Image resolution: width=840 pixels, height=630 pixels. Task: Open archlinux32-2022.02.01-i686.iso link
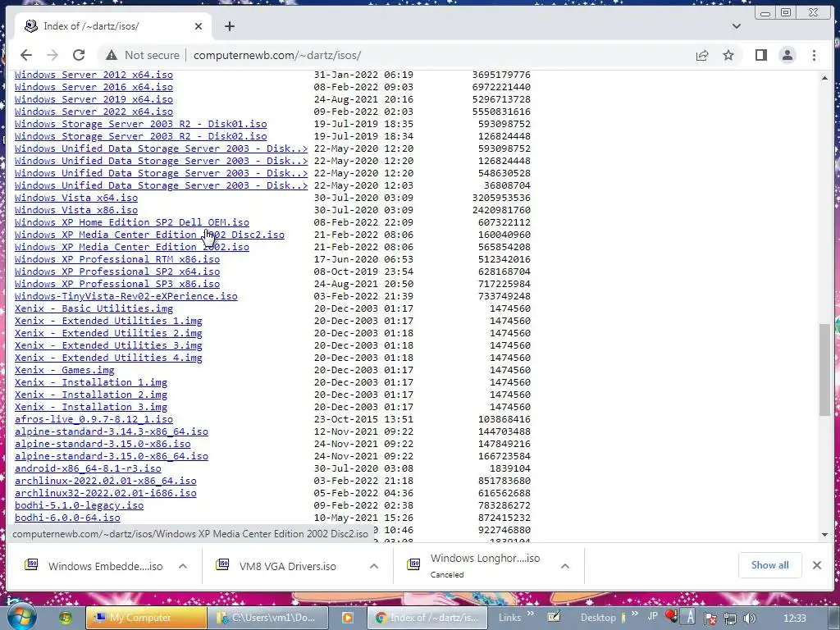click(x=106, y=493)
